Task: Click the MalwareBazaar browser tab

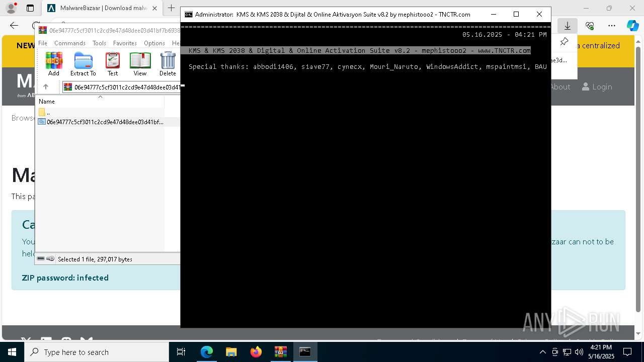Action: click(102, 8)
